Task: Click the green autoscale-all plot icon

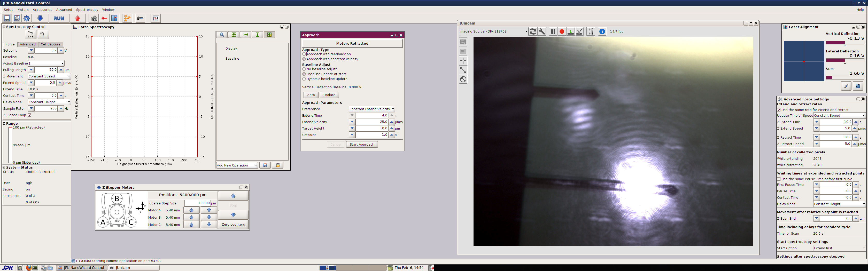Action: click(234, 35)
